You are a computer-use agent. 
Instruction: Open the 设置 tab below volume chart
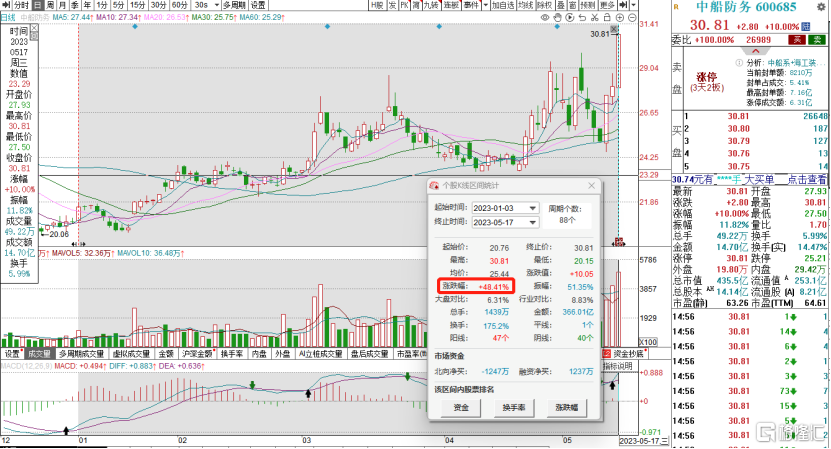tap(12, 354)
